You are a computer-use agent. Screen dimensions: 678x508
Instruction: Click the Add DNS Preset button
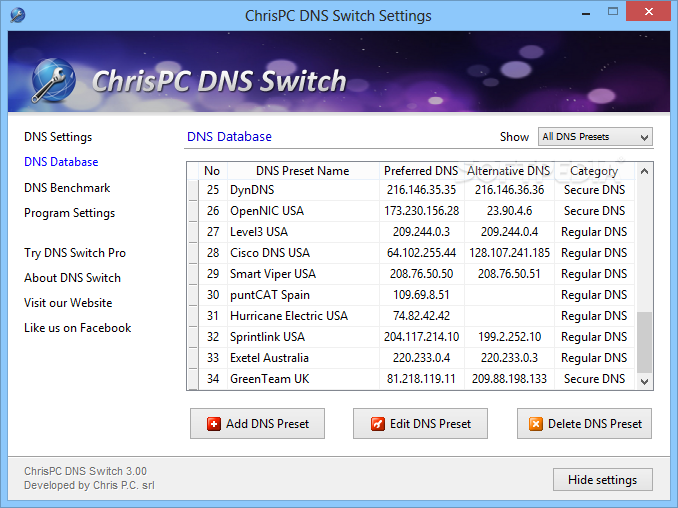(x=257, y=424)
